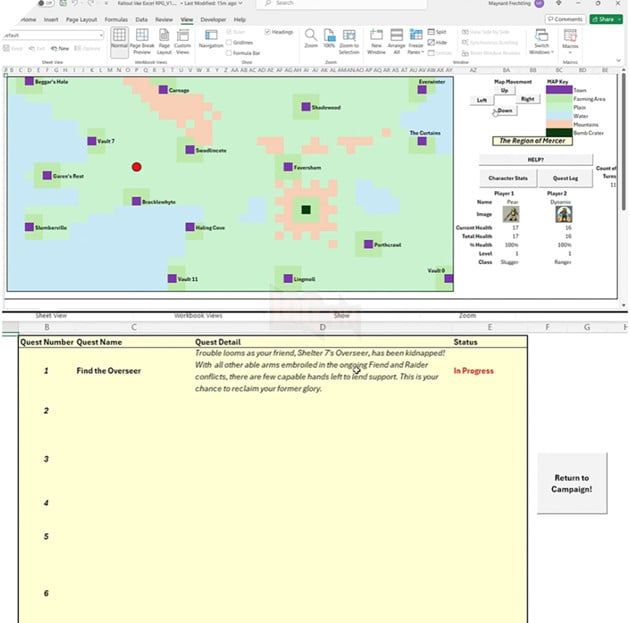
Task: Open the Navigation pane
Action: [211, 39]
